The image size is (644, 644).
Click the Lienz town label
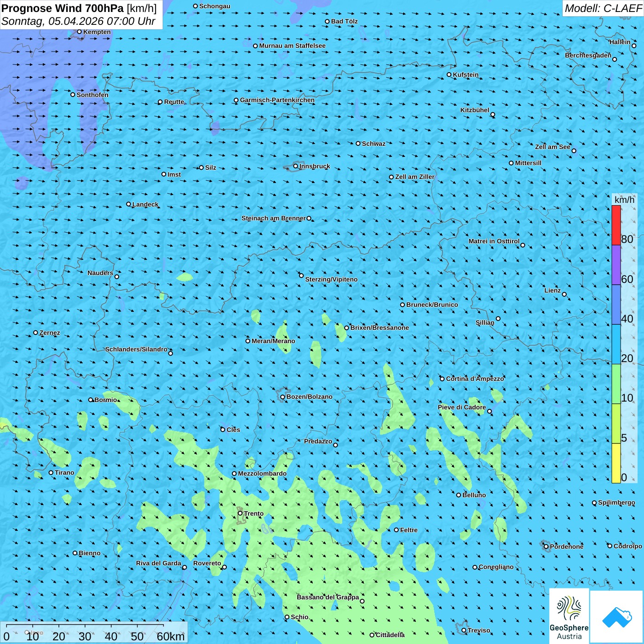[x=552, y=290]
